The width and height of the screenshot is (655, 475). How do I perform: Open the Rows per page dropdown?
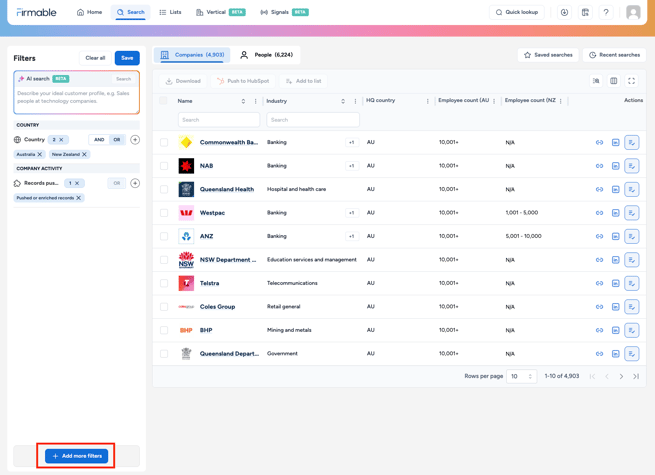coord(521,376)
